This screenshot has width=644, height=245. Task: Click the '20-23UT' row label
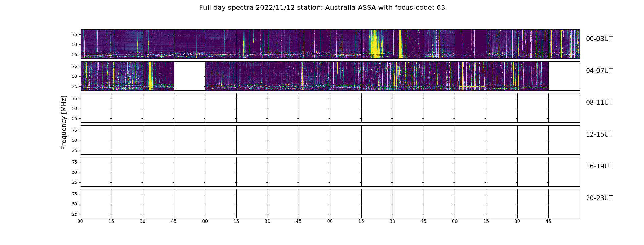coord(599,198)
